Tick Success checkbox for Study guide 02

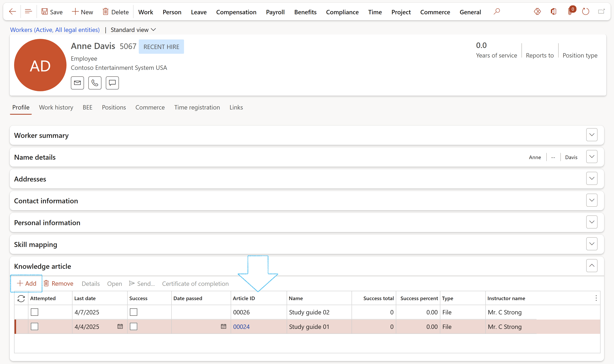[133, 312]
